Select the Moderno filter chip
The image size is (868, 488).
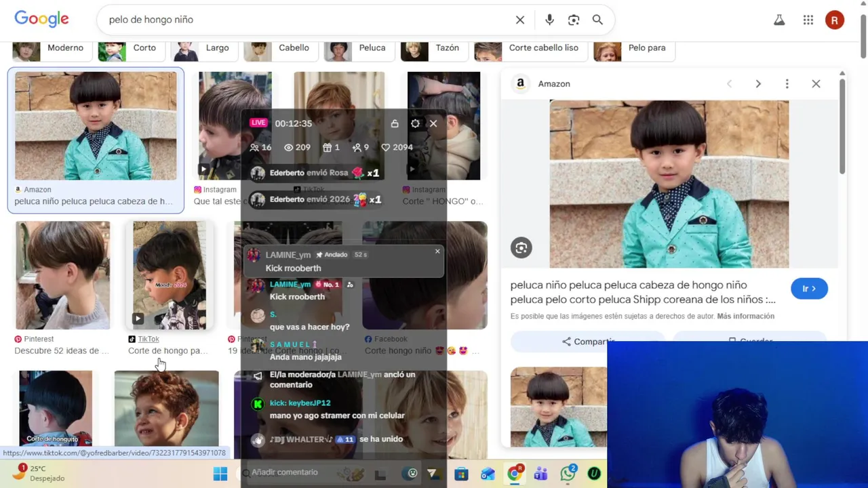tap(51, 49)
